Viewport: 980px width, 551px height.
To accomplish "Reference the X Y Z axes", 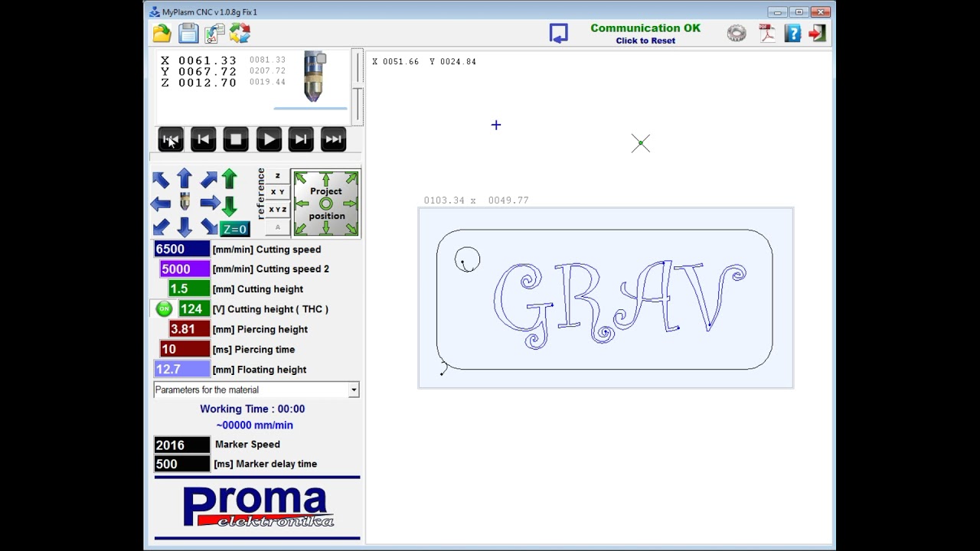I will click(277, 210).
